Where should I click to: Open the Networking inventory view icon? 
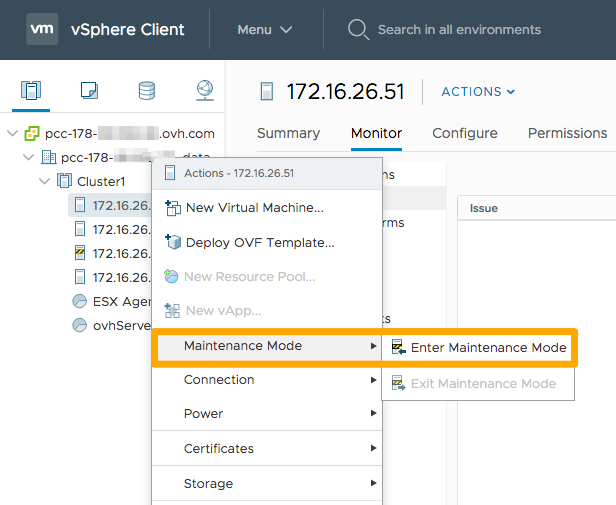pos(204,91)
